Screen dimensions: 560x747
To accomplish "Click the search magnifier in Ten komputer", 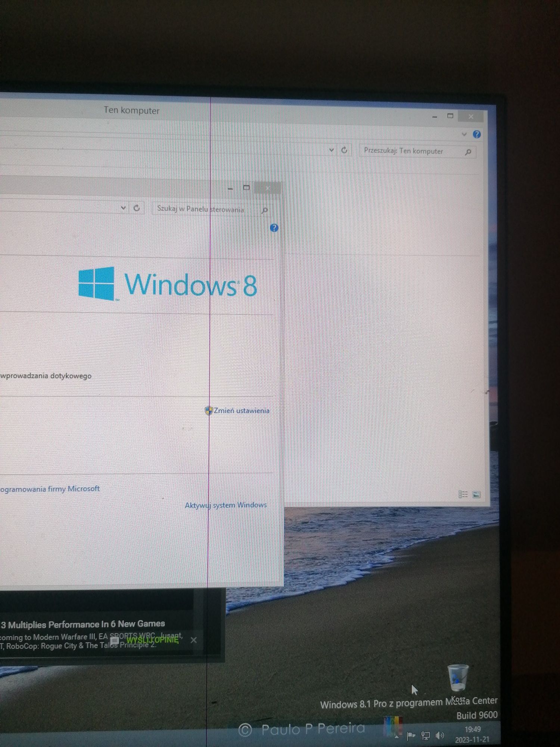I will click(x=468, y=152).
